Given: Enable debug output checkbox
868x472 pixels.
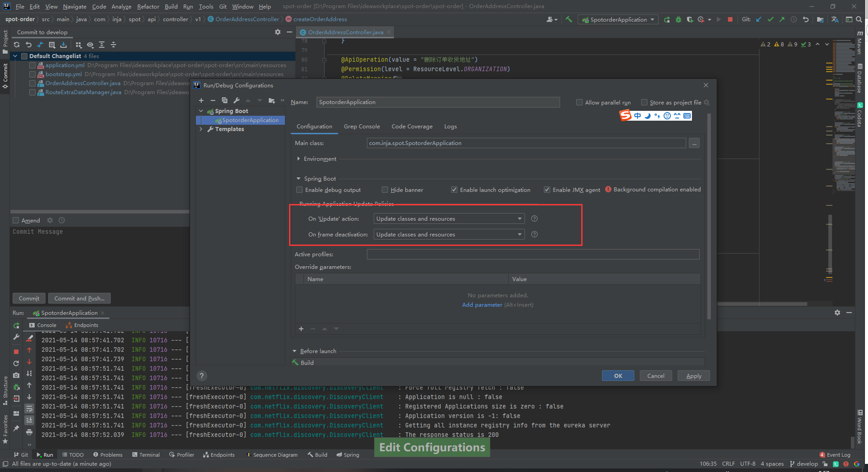Looking at the screenshot, I should [x=299, y=190].
